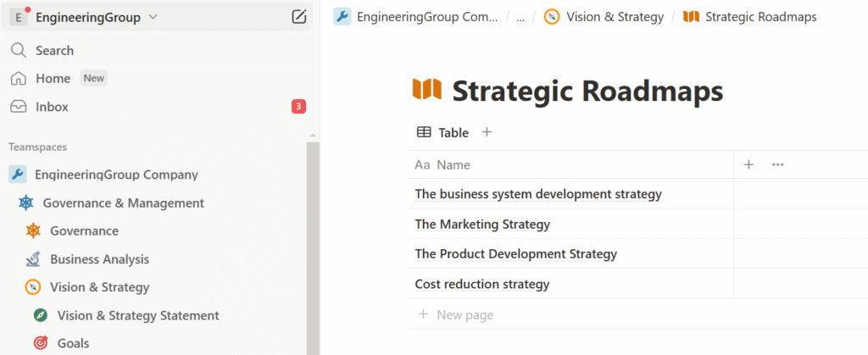Open the Inbox with 3 notifications
This screenshot has width=868, height=355.
(52, 107)
